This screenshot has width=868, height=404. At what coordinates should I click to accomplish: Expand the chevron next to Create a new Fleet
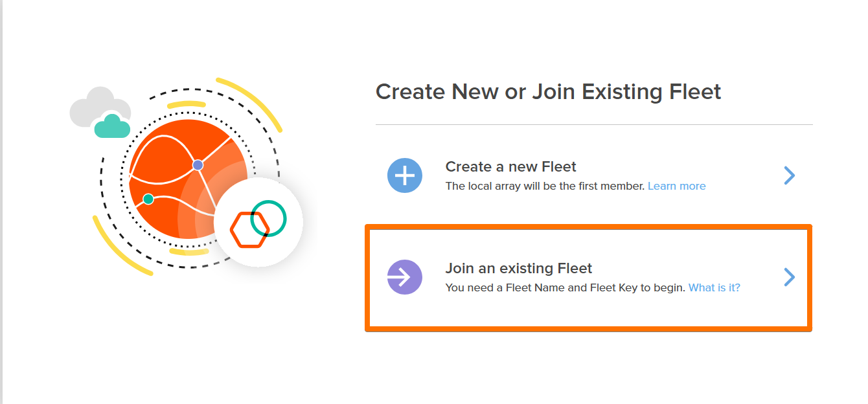click(x=789, y=175)
